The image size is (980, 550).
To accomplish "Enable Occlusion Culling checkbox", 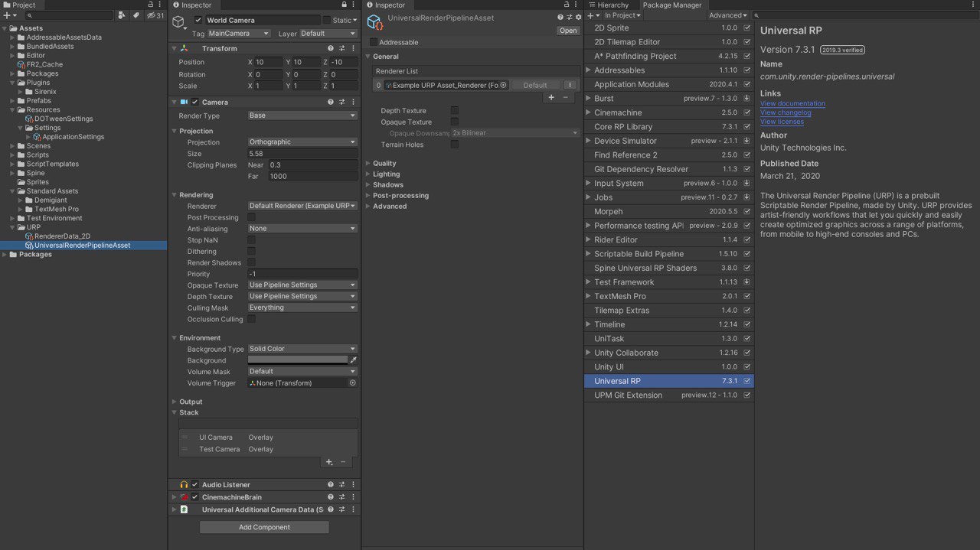I will click(251, 319).
